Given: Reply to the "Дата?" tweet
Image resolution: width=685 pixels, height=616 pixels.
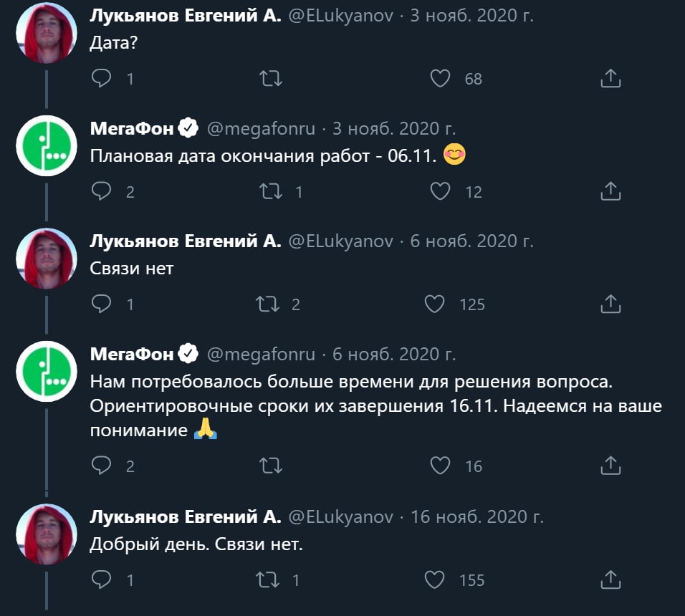Looking at the screenshot, I should (x=102, y=79).
